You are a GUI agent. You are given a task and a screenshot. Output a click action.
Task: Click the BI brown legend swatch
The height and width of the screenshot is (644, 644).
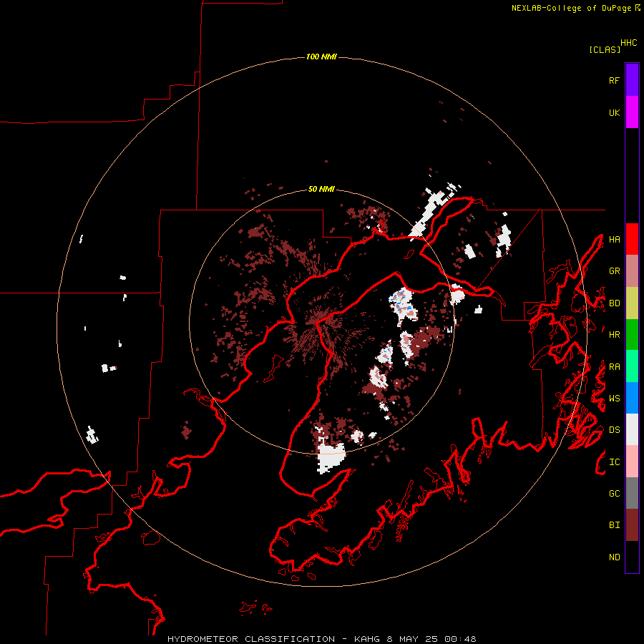click(x=632, y=525)
